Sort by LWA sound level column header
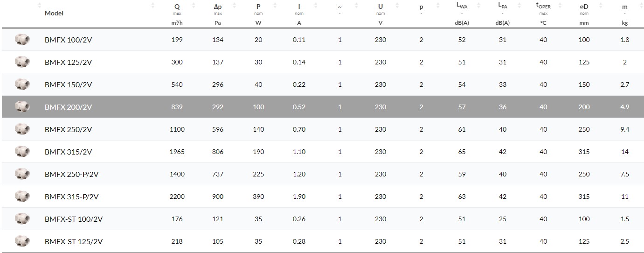This screenshot has height=253, width=644. (462, 7)
